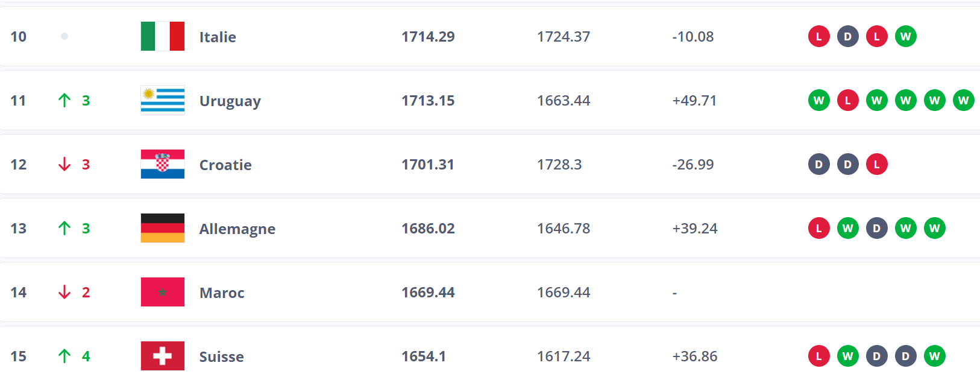Screen dimensions: 980x380
Task: Click Italie's green W result badge
Action: tap(905, 36)
